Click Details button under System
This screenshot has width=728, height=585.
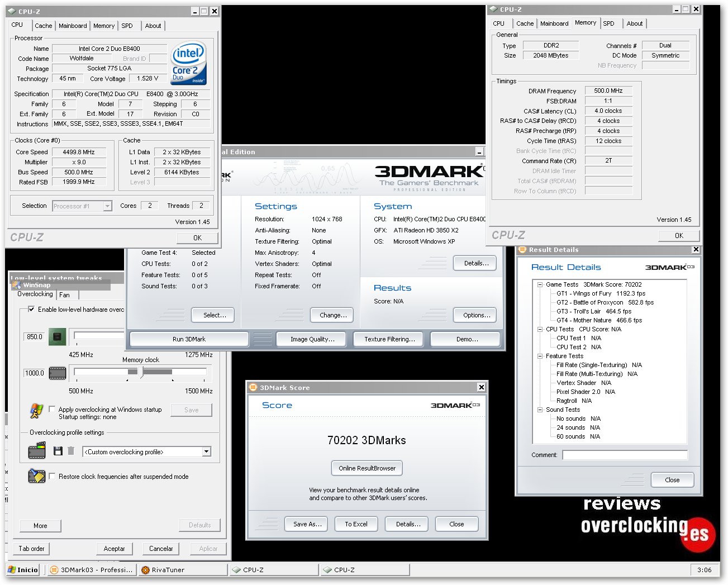click(x=476, y=263)
